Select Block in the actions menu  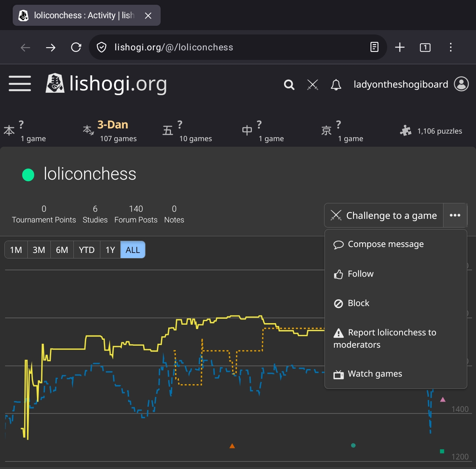point(396,303)
